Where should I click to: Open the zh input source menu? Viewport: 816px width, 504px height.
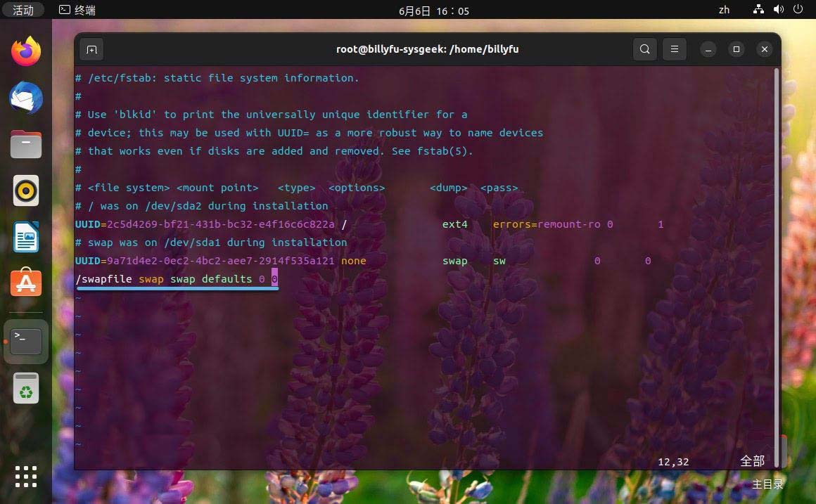coord(724,10)
